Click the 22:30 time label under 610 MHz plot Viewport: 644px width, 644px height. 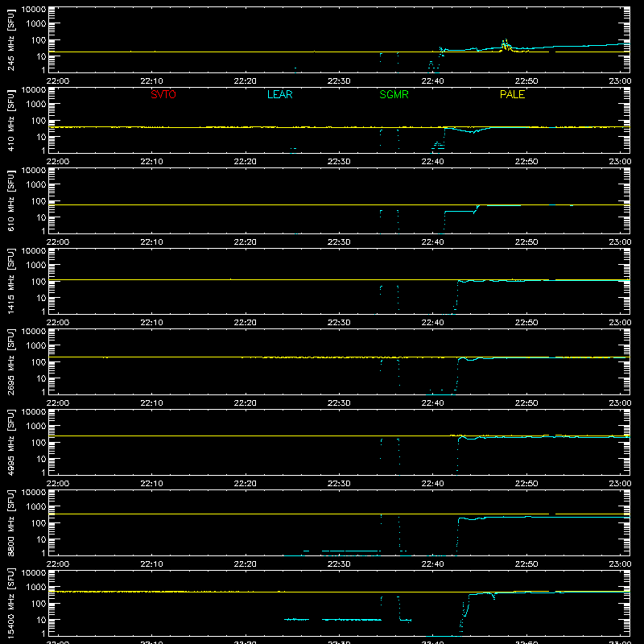(x=339, y=242)
